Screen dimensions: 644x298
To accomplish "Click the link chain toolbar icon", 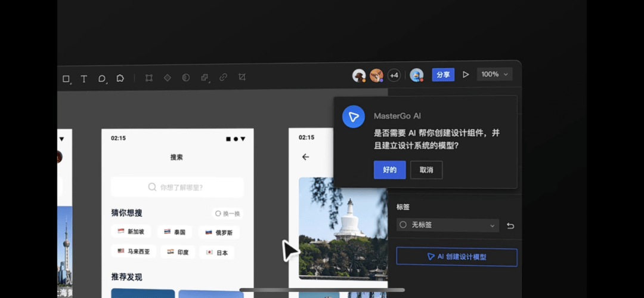I will click(223, 77).
